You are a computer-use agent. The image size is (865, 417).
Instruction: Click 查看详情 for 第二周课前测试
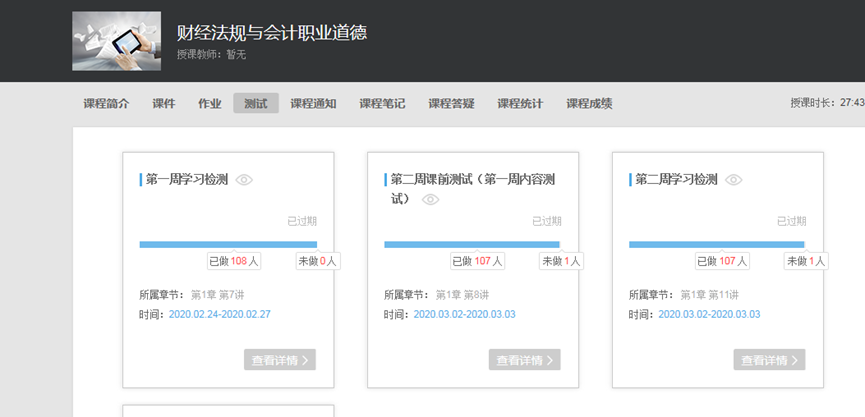pos(524,360)
